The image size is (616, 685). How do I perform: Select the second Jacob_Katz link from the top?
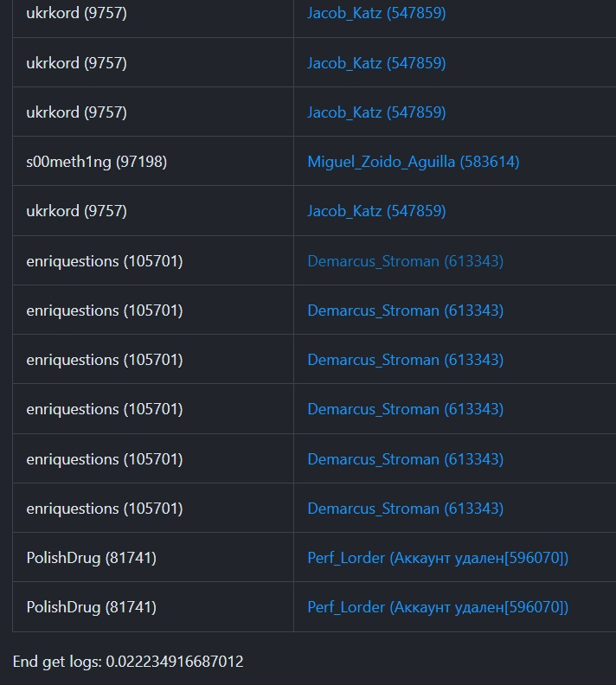point(376,63)
